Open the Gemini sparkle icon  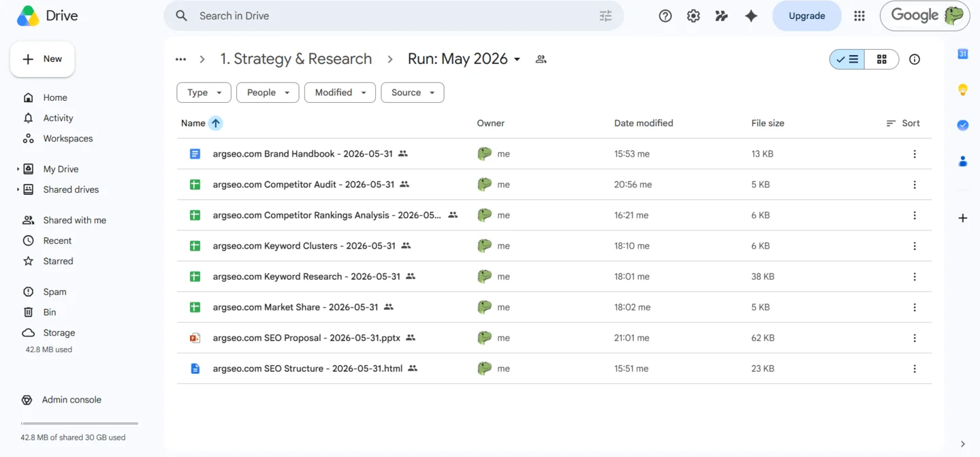751,16
